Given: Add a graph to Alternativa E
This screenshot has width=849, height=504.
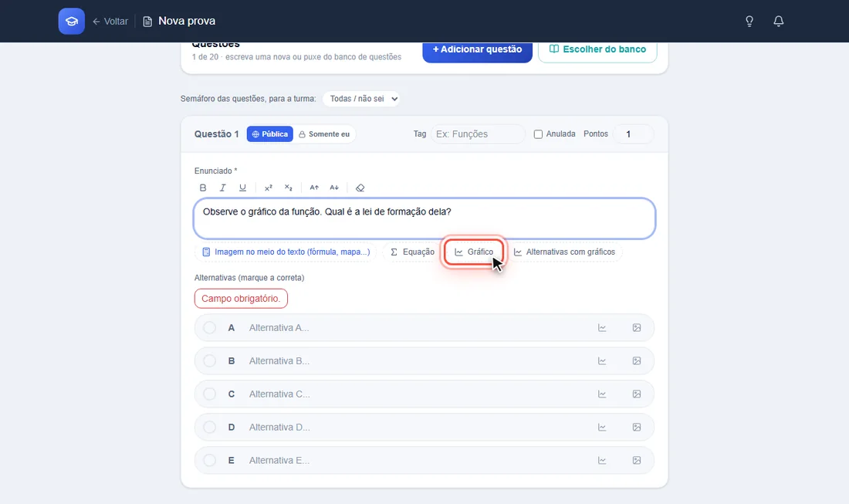Looking at the screenshot, I should pyautogui.click(x=602, y=461).
